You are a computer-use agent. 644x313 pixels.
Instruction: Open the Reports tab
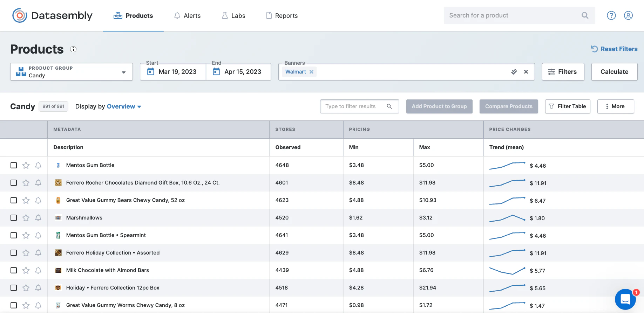pos(282,16)
